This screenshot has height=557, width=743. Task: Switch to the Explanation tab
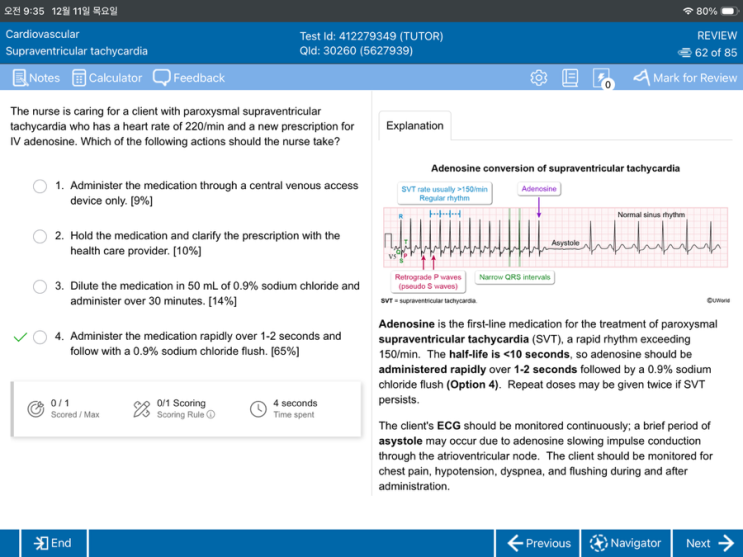(415, 126)
